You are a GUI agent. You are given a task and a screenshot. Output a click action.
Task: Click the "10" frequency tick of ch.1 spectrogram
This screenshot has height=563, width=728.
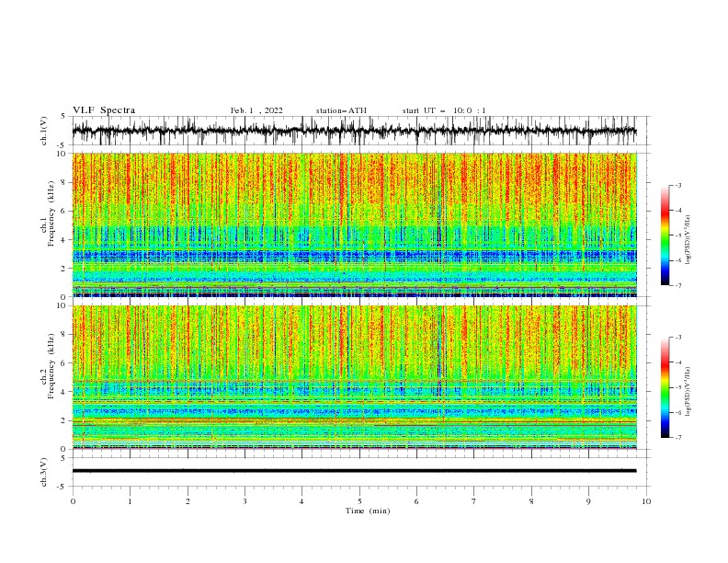63,154
